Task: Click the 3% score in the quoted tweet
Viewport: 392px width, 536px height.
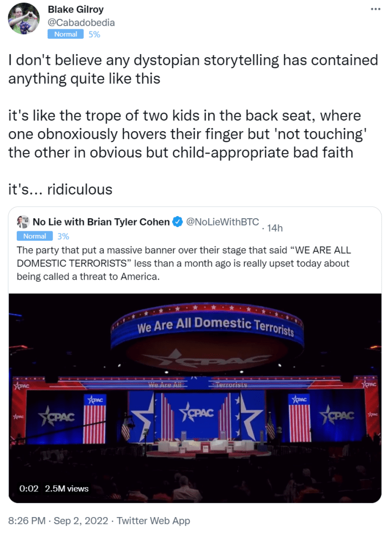Action: (x=63, y=236)
